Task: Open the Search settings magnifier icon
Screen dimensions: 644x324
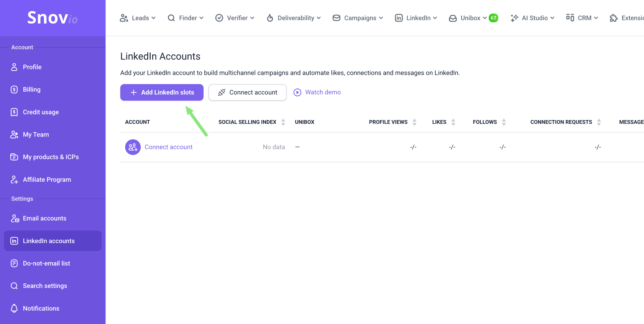Action: tap(14, 286)
